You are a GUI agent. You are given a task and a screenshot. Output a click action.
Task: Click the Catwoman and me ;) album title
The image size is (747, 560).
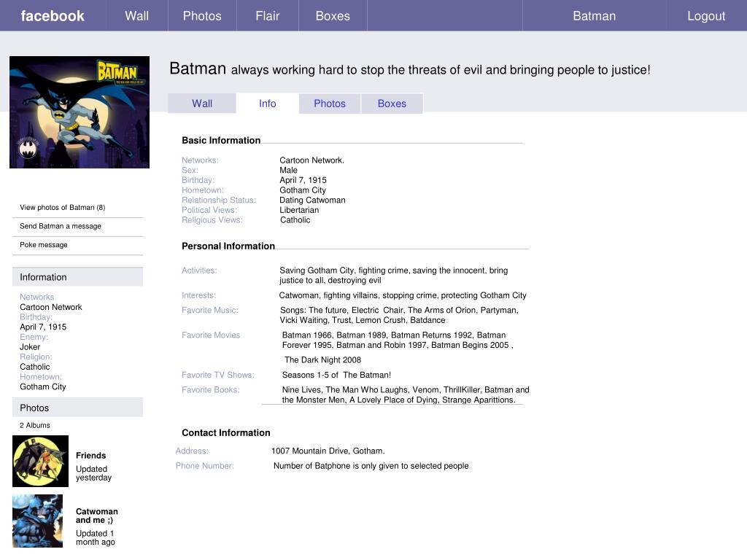coord(97,516)
